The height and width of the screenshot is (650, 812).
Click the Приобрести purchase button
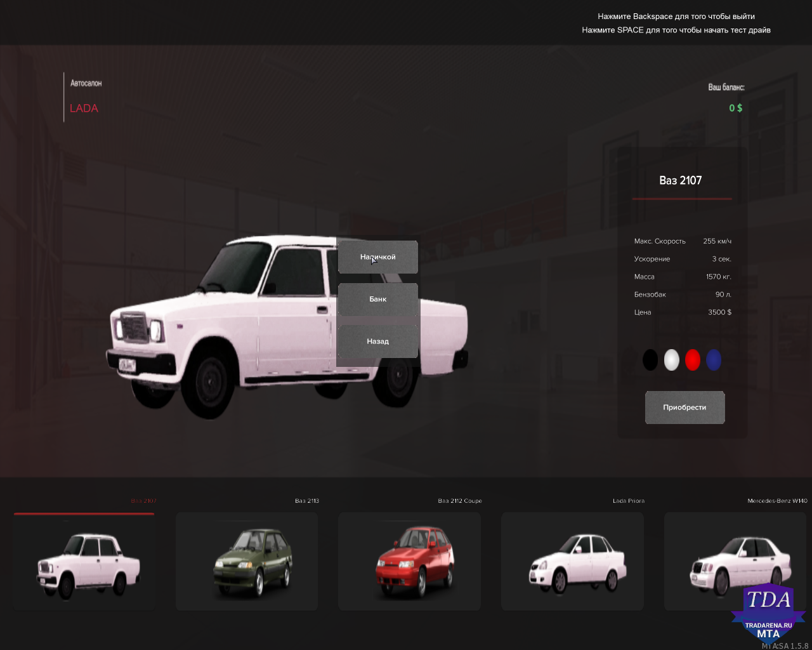(685, 408)
